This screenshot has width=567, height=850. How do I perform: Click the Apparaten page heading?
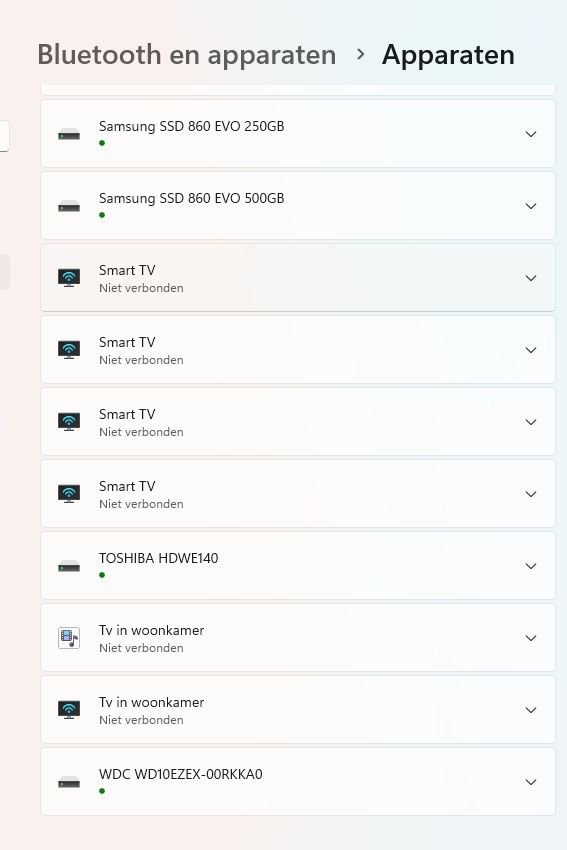click(x=448, y=55)
